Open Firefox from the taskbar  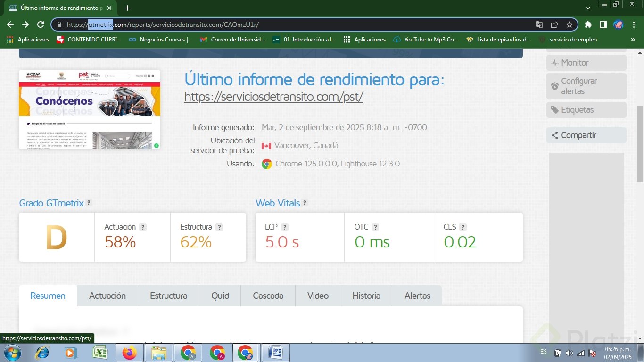129,353
